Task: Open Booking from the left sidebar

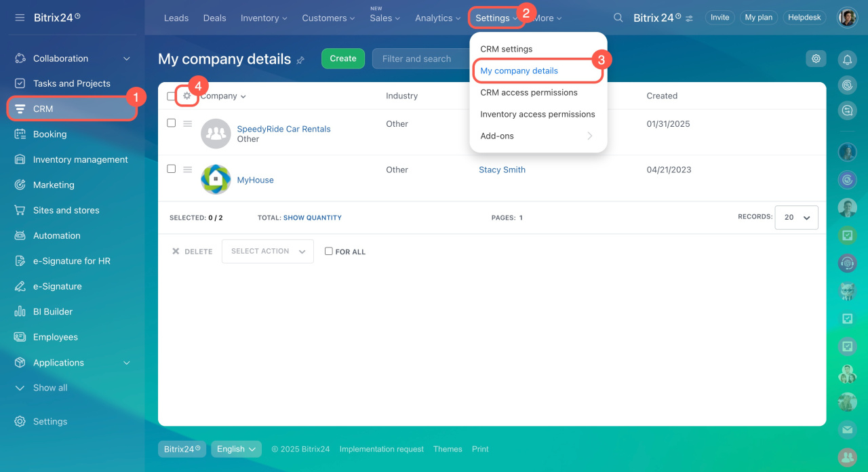Action: (x=50, y=134)
